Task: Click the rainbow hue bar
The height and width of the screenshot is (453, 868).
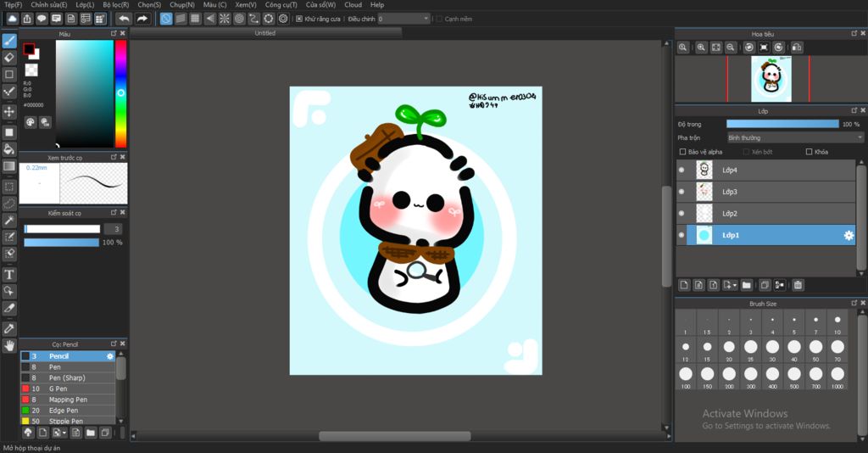Action: click(120, 93)
